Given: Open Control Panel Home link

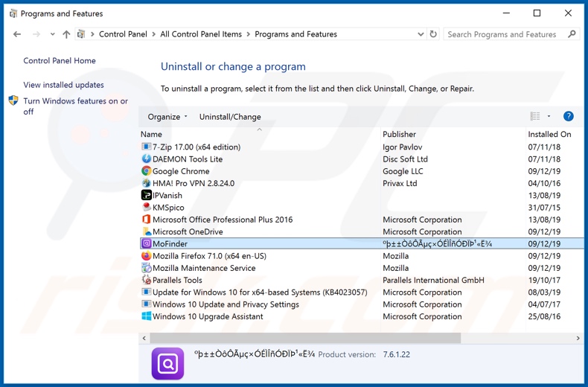Looking at the screenshot, I should click(60, 60).
